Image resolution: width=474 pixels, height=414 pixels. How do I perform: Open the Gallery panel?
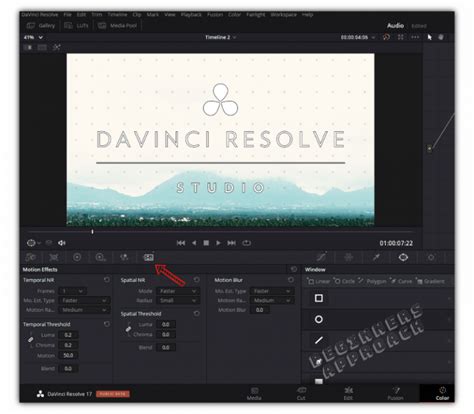click(x=40, y=26)
